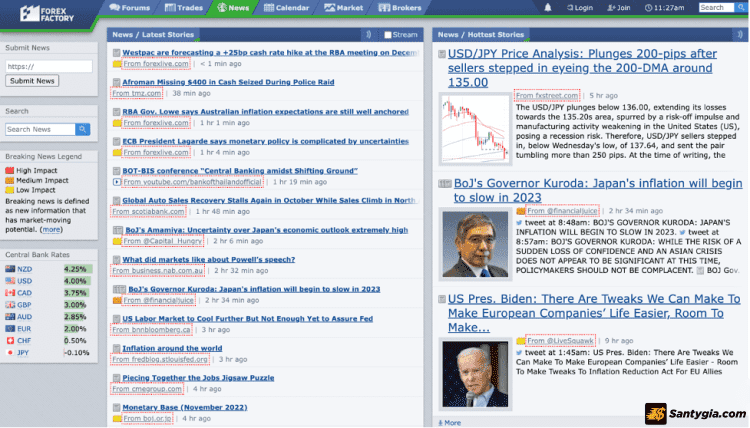Expand More hottest stories
750x428 pixels.
pos(450,423)
